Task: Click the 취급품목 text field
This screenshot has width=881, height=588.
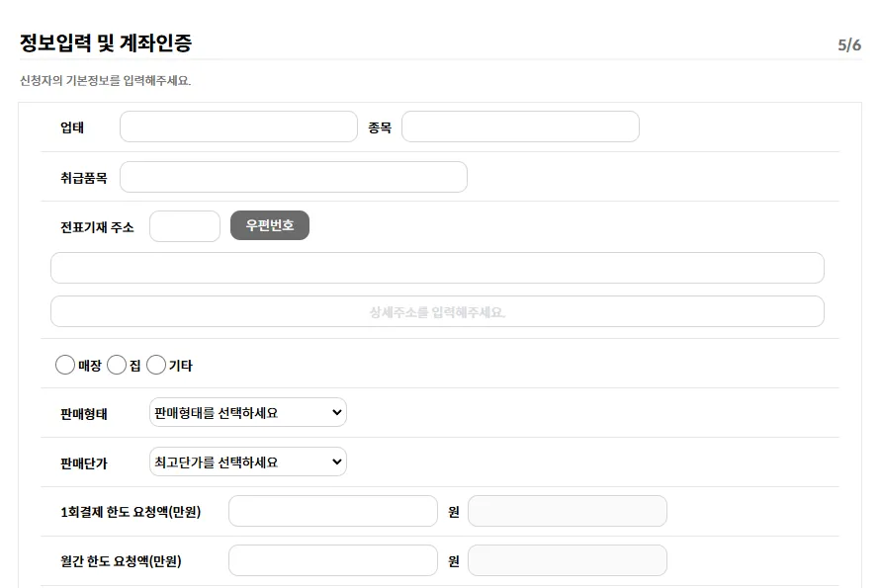Action: tap(294, 177)
